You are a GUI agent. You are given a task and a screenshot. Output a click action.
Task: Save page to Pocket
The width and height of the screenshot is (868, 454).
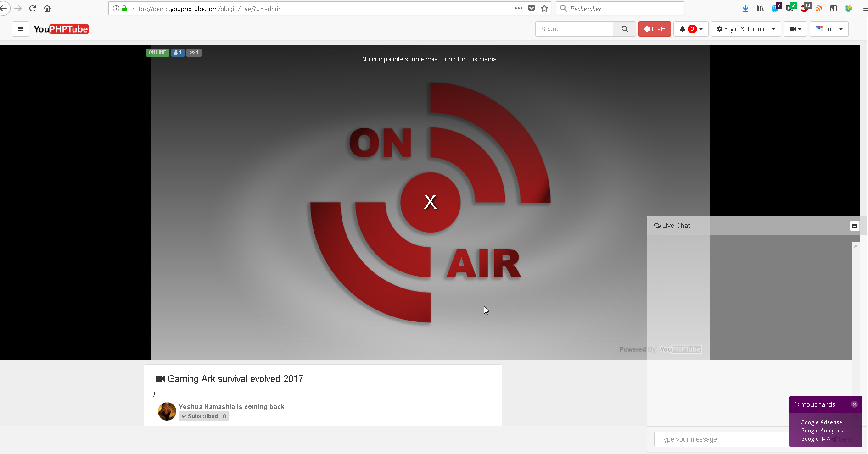pyautogui.click(x=532, y=8)
